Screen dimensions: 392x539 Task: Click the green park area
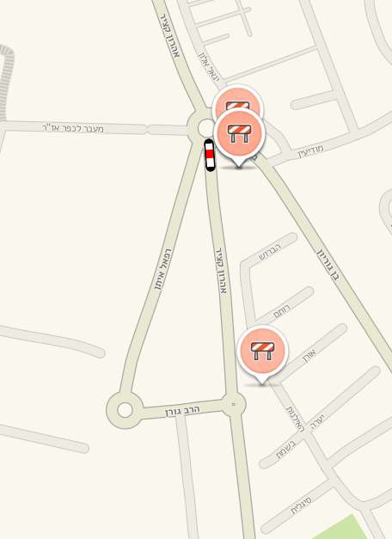click(x=340, y=528)
